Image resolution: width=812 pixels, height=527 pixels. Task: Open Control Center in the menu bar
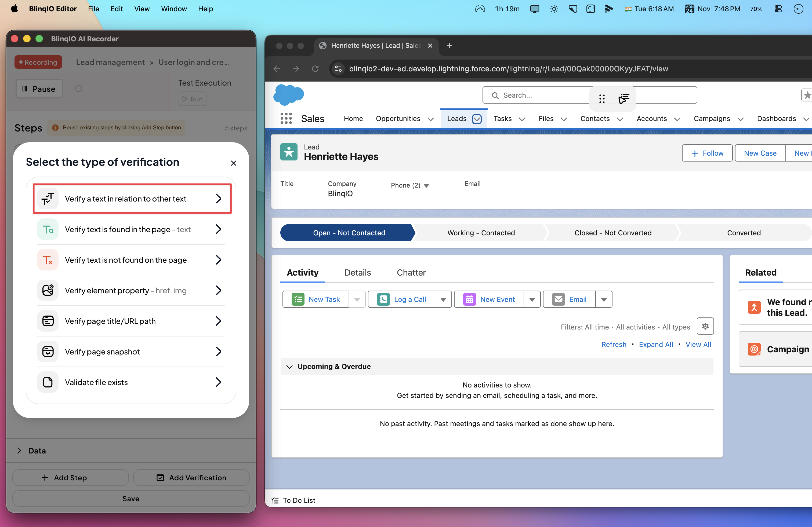pos(778,9)
